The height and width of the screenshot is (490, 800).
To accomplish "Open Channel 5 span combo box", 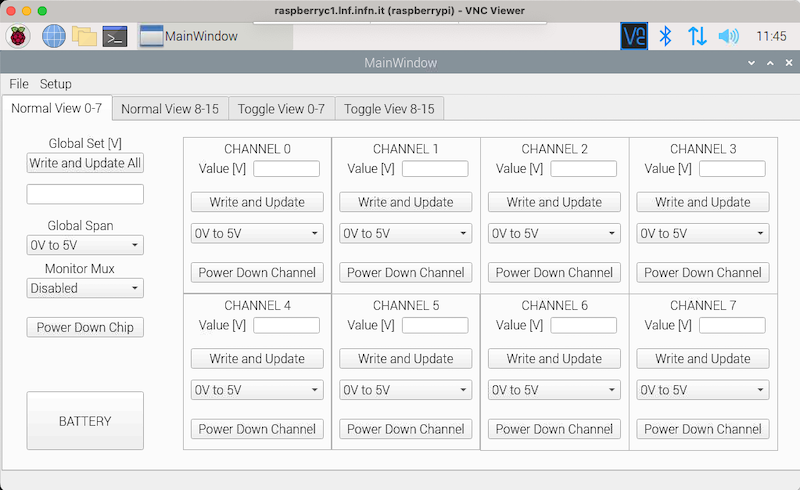I will pos(406,390).
